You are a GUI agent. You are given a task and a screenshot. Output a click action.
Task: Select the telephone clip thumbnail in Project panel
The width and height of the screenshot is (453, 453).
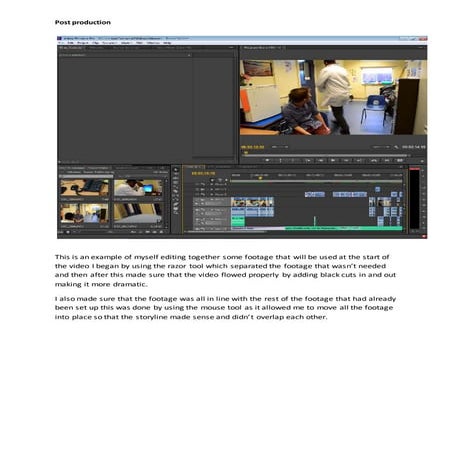point(85,187)
